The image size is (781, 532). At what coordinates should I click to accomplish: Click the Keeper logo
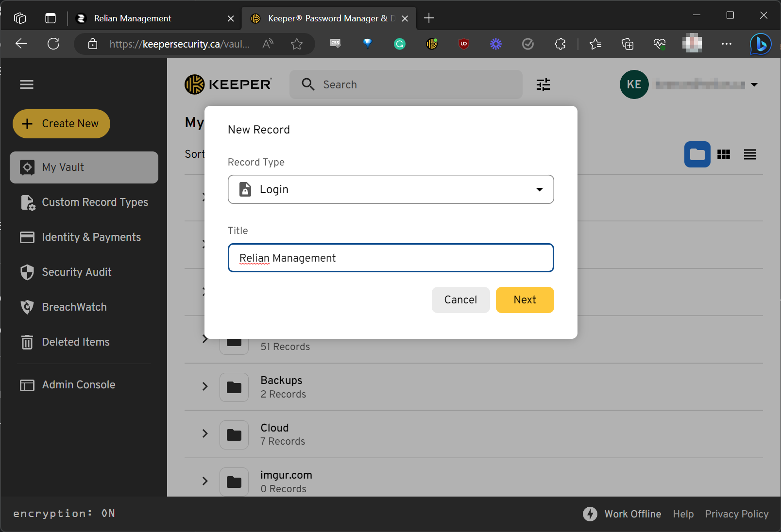pyautogui.click(x=228, y=84)
